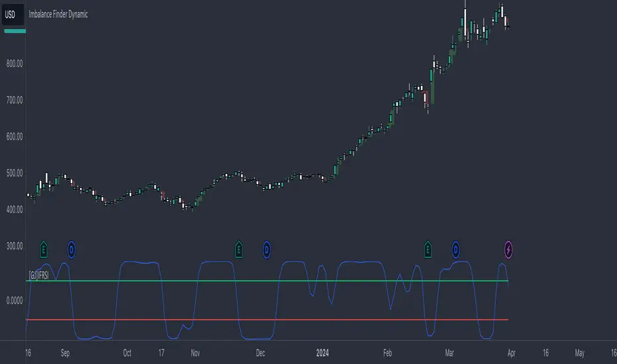Select the [GJ]IFRSI indicator label
The height and width of the screenshot is (364, 617).
(39, 275)
